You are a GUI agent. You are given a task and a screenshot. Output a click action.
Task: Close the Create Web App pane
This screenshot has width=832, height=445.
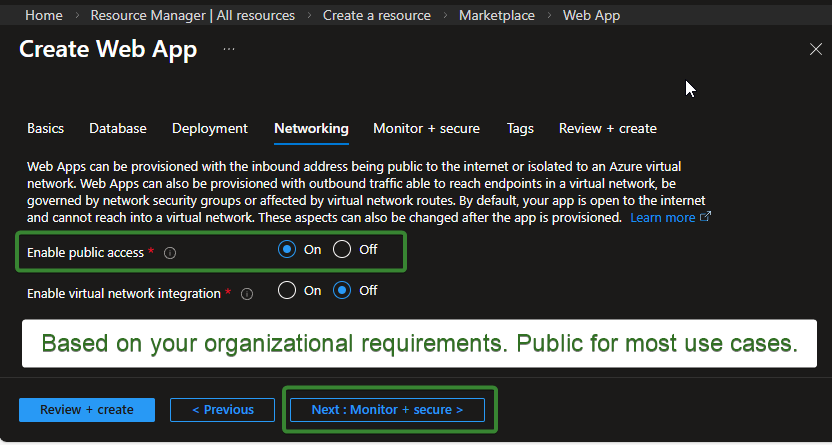click(815, 49)
